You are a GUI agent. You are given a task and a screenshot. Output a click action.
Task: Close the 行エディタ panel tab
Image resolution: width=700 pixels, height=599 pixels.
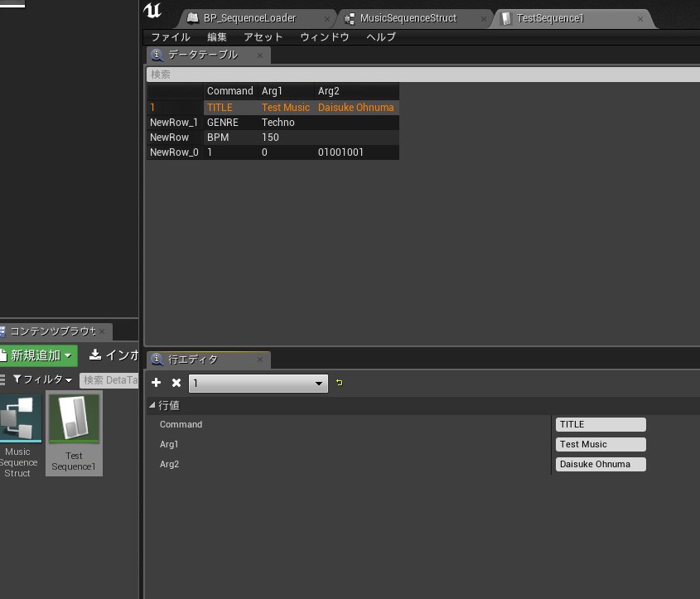260,360
